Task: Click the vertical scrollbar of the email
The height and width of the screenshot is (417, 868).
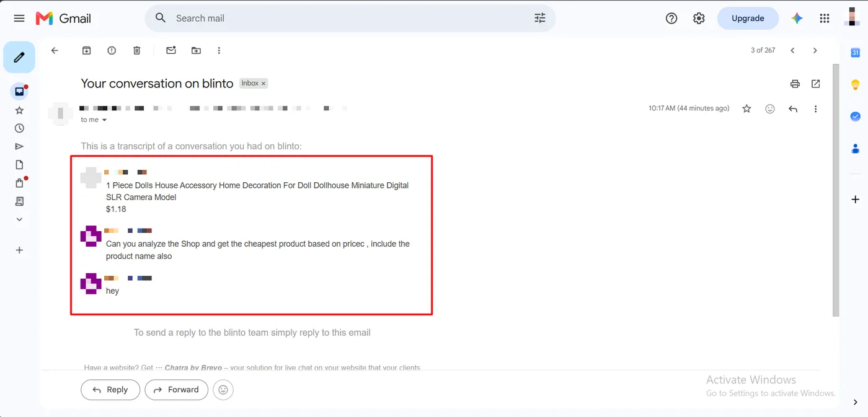Action: coord(835,190)
